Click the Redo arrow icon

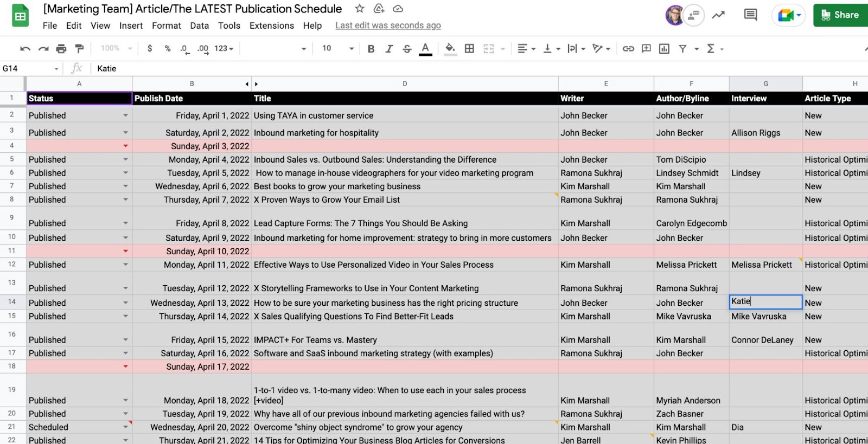[43, 49]
